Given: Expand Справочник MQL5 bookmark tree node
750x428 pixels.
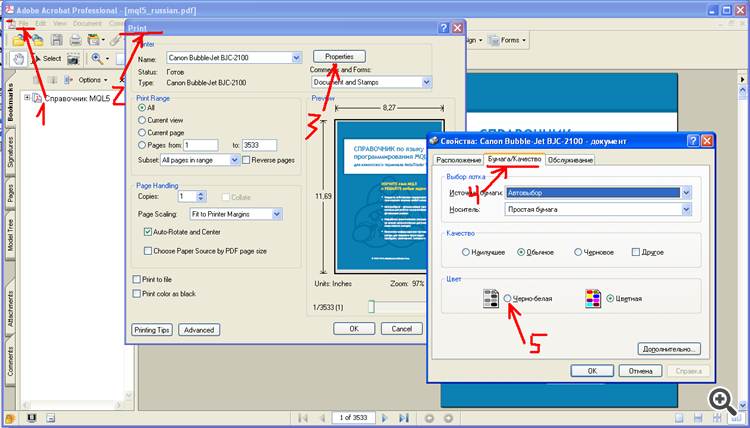Looking at the screenshot, I should [x=27, y=98].
